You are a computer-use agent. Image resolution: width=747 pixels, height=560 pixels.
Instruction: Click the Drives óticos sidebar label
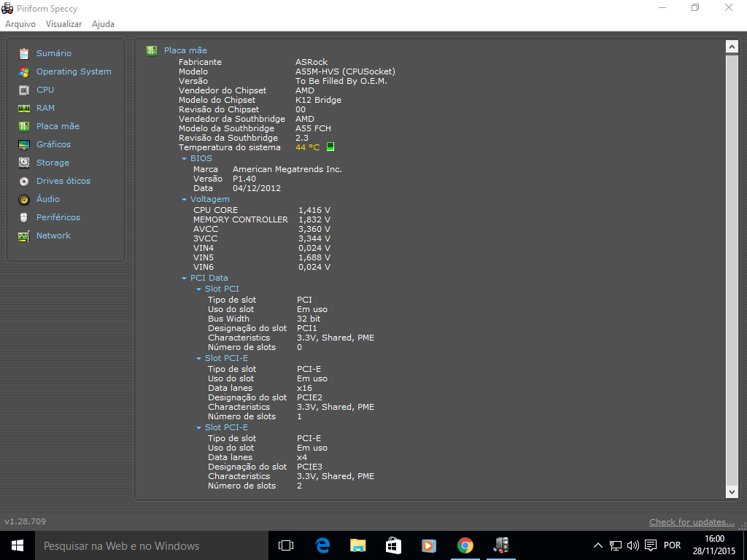63,181
